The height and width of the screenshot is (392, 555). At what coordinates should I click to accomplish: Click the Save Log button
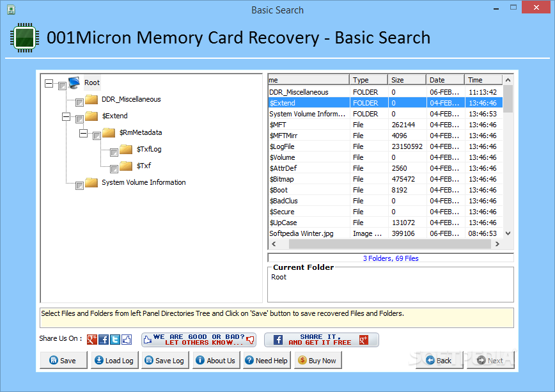(x=165, y=360)
